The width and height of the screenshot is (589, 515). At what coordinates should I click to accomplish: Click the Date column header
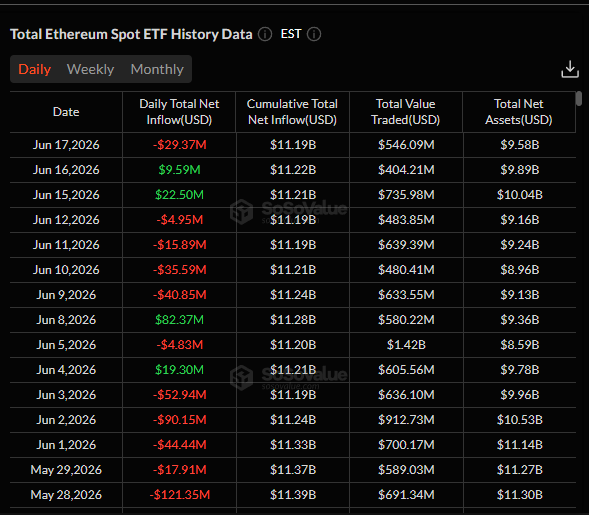(66, 112)
